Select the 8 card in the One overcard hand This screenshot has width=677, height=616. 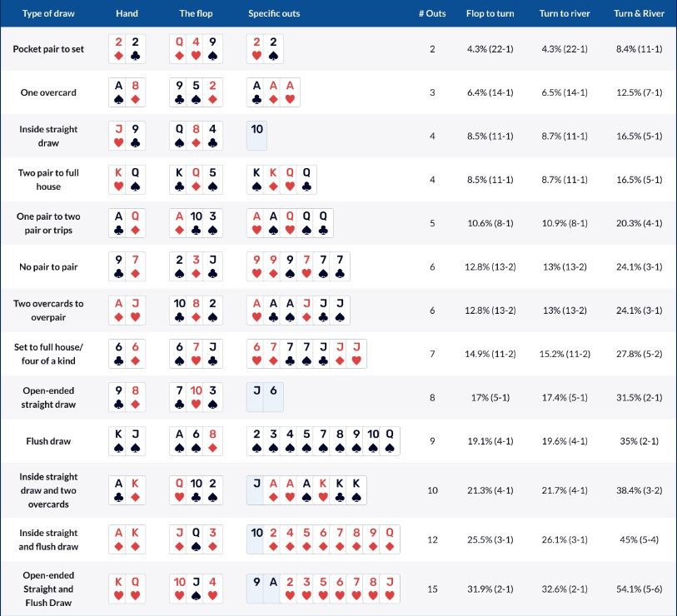tap(135, 92)
